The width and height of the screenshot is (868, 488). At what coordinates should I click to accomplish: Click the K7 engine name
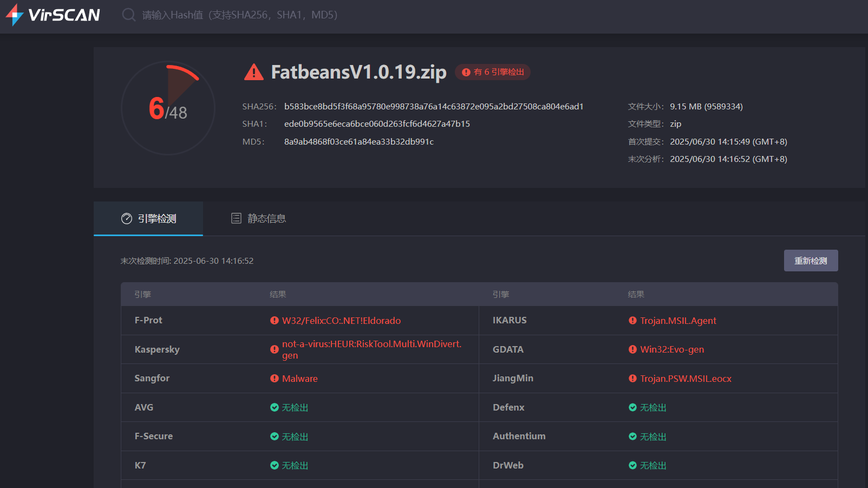click(x=140, y=465)
